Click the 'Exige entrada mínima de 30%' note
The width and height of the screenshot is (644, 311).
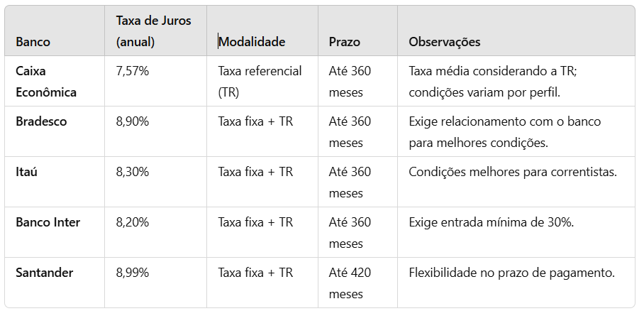pyautogui.click(x=491, y=222)
